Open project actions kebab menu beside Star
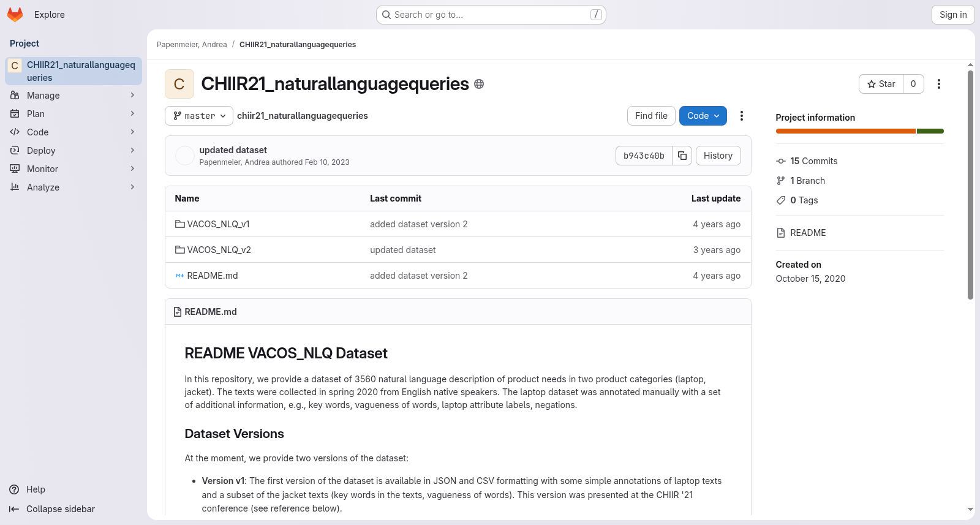This screenshot has width=980, height=525. coord(938,84)
